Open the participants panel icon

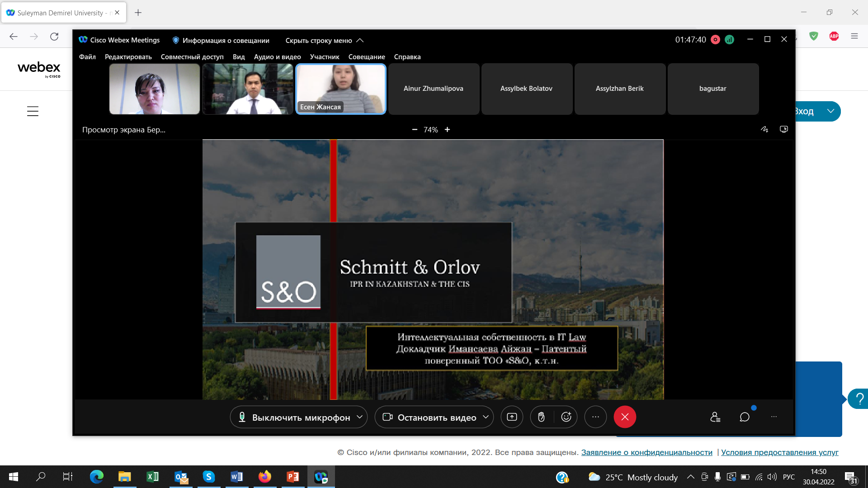coord(715,417)
